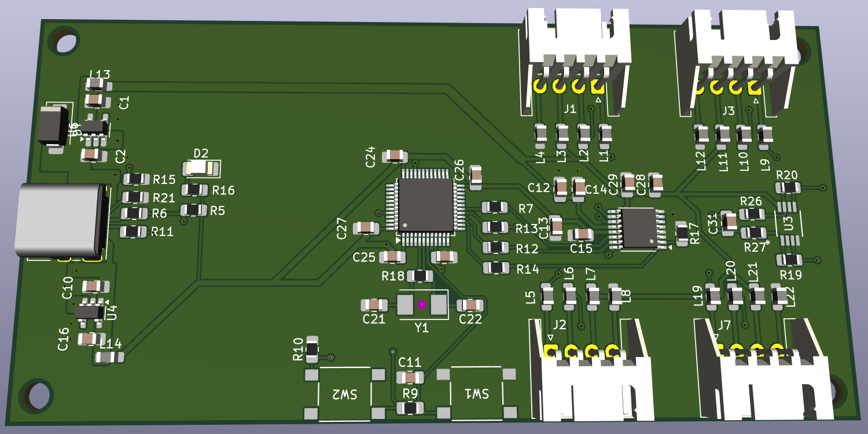Image resolution: width=868 pixels, height=434 pixels.
Task: Click resistor R20
Action: [788, 187]
